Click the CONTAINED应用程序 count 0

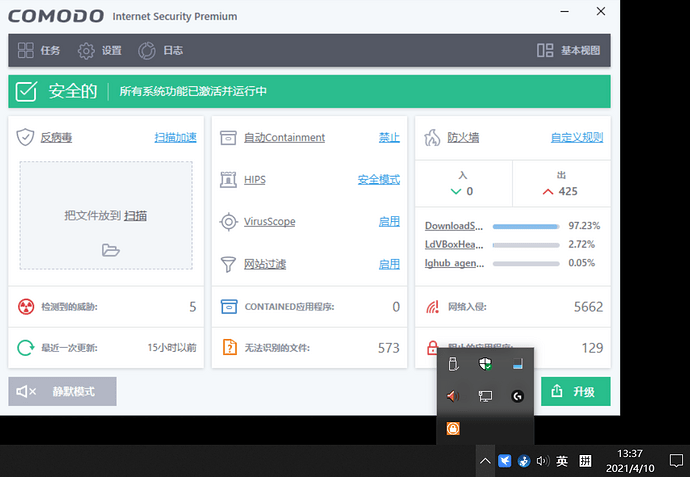point(396,307)
